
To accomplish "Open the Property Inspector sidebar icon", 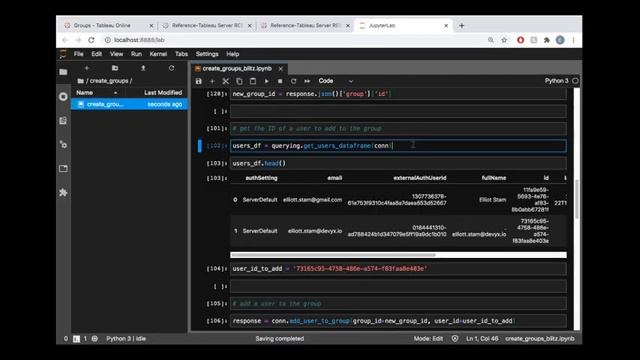I will click(63, 144).
